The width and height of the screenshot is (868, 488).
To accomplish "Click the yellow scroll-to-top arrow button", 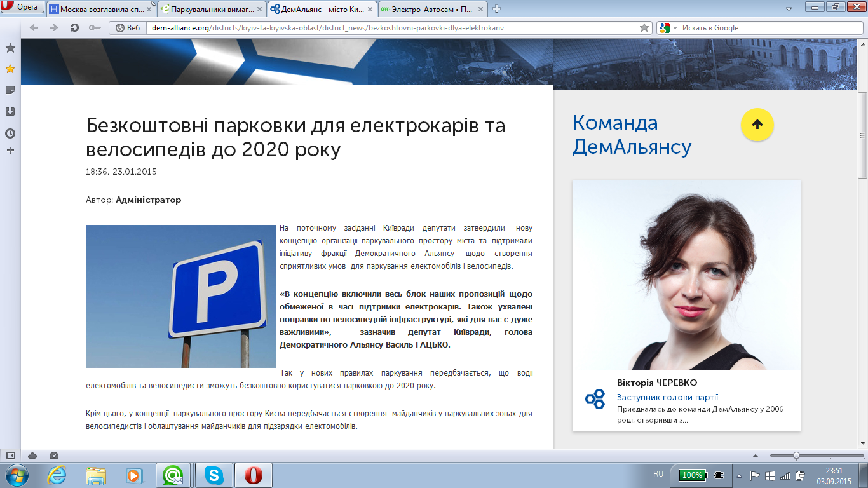I will pos(757,125).
